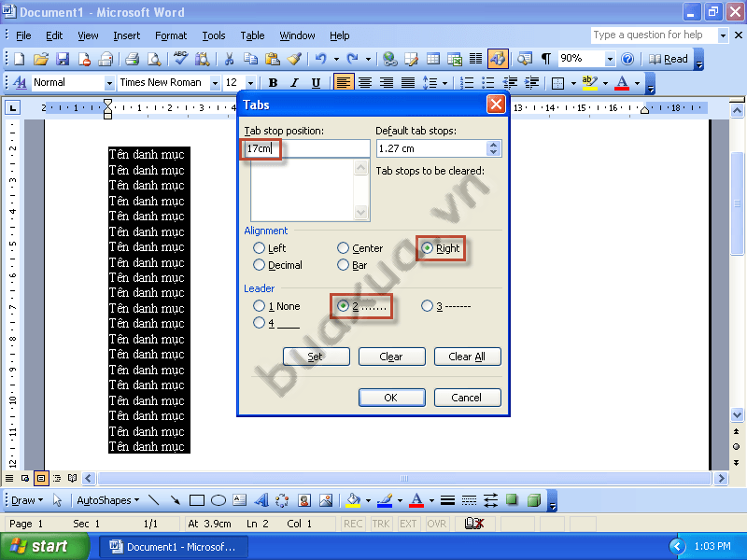Select the Bar alignment radio button
The height and width of the screenshot is (560, 747).
pyautogui.click(x=343, y=265)
